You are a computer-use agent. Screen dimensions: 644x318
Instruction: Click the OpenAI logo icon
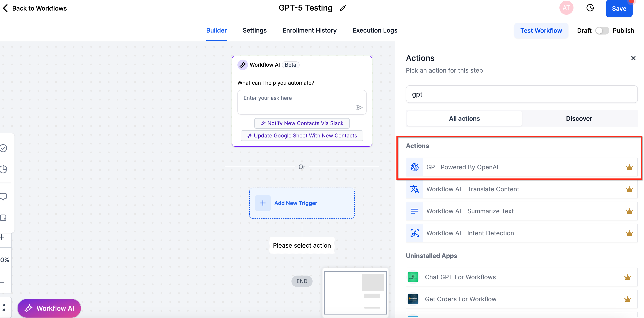tap(414, 167)
